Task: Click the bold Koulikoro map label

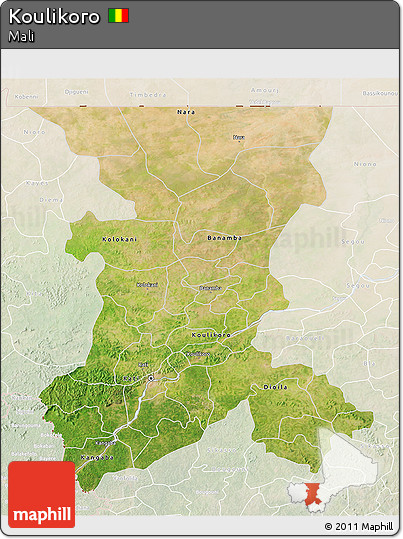Action: pos(211,334)
